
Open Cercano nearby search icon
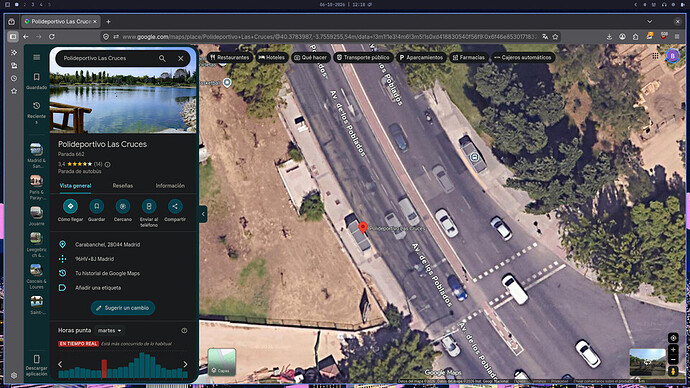[x=123, y=206]
